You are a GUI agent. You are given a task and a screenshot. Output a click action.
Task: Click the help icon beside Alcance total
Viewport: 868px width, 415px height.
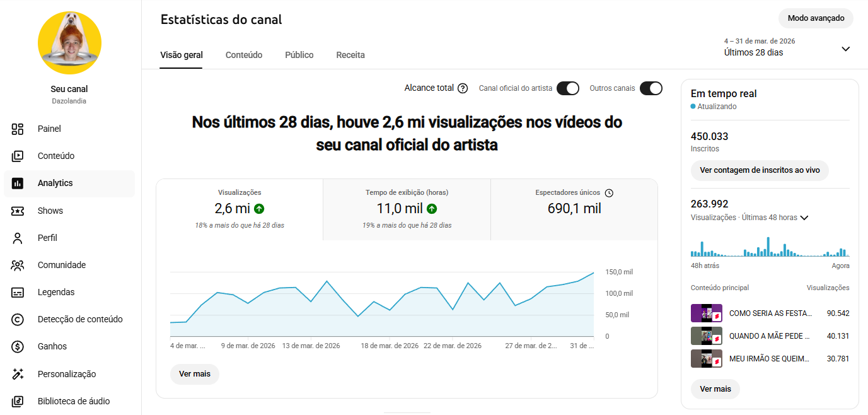click(463, 88)
